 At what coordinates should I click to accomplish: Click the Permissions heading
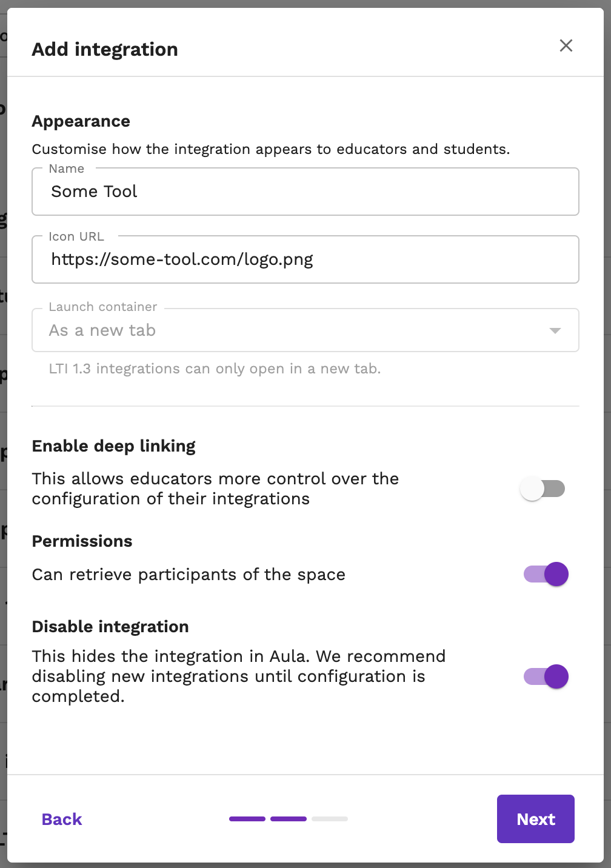[x=82, y=541]
